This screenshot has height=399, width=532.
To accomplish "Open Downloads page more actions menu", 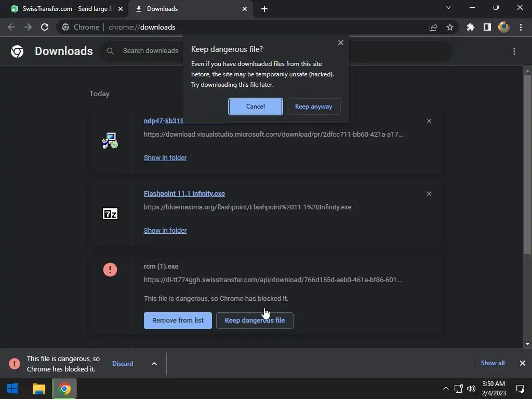I will pos(514,51).
